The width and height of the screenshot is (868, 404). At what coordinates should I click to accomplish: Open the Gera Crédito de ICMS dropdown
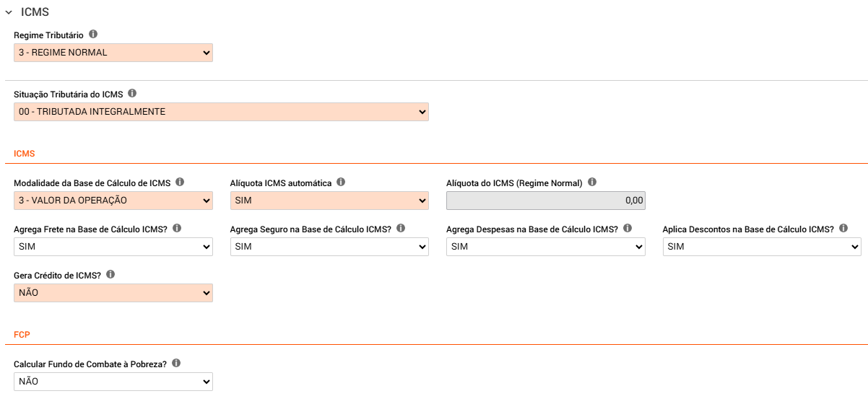(x=113, y=293)
